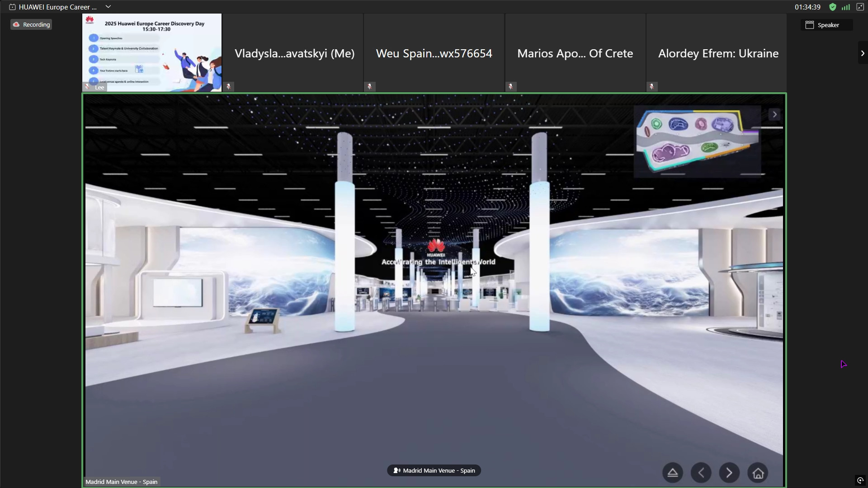868x488 pixels.
Task: Select Vladysla...avatskyi (Me) participant tile
Action: 293,52
